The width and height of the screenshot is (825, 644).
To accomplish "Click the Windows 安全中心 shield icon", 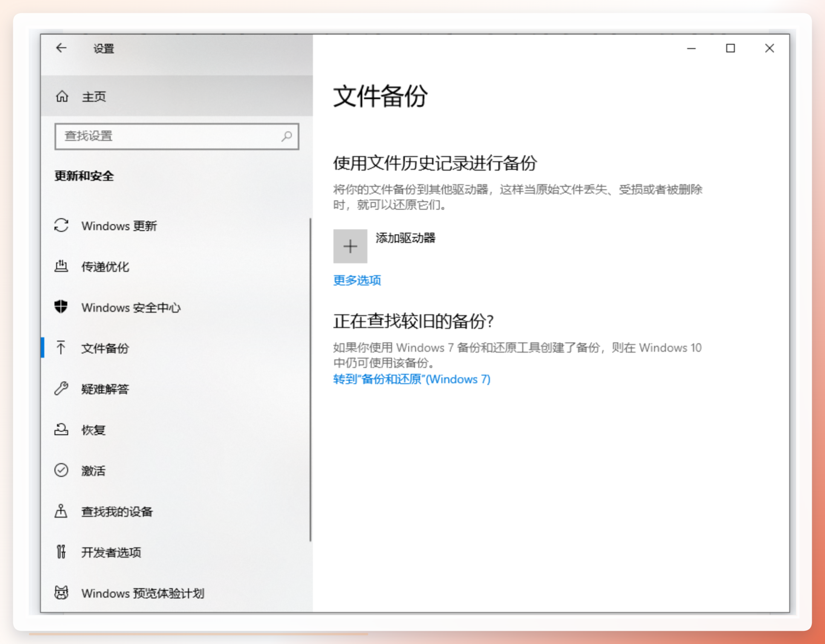I will 61,307.
